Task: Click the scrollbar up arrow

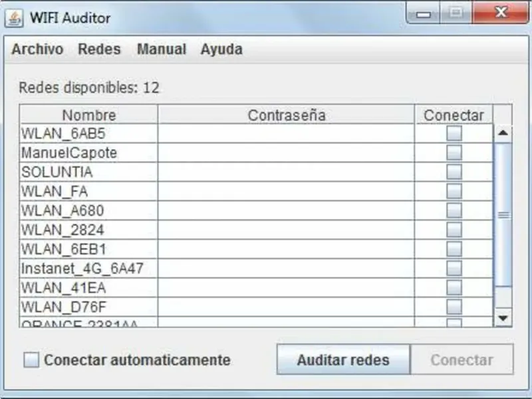Action: [x=503, y=133]
